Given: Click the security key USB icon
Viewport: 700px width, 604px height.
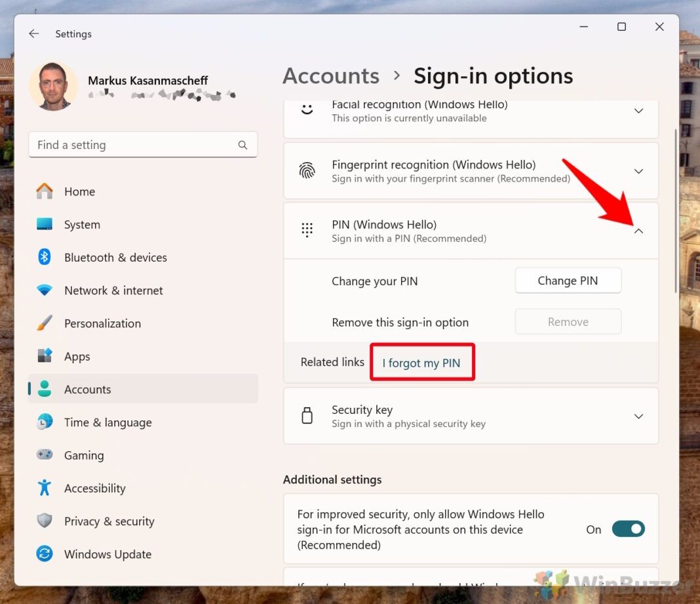Looking at the screenshot, I should 307,416.
